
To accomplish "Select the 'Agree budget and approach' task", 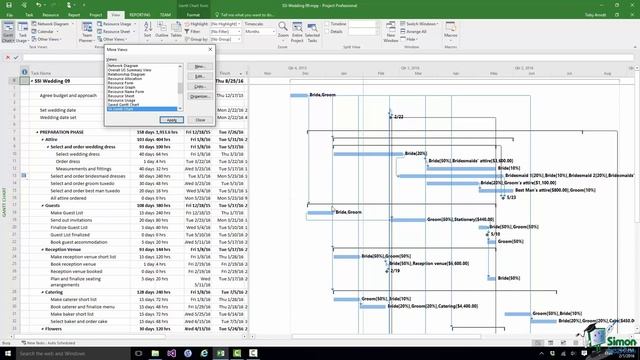I will (x=68, y=96).
